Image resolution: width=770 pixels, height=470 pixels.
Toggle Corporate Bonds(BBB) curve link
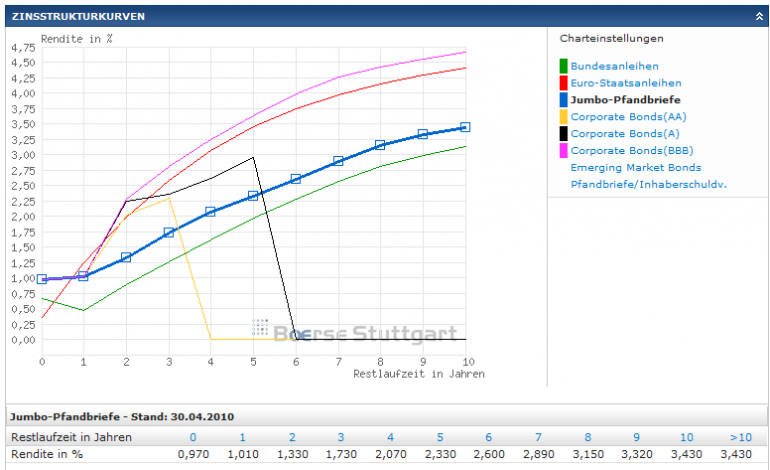pyautogui.click(x=632, y=151)
